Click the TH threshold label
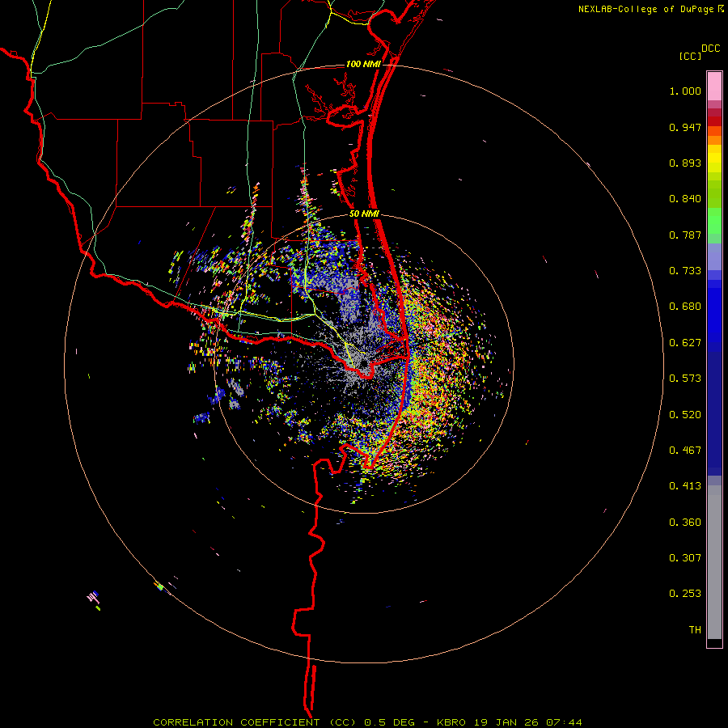Image resolution: width=728 pixels, height=728 pixels. click(695, 630)
